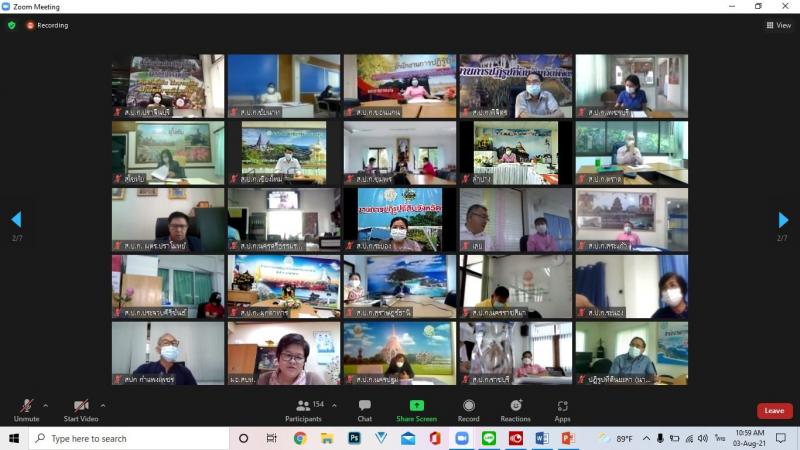
Task: Select the ส.ป.ก.สระแก้ว participant video
Action: (x=632, y=220)
